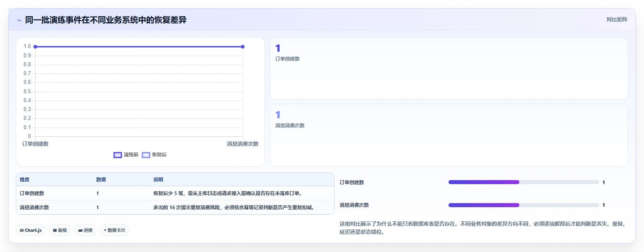Image resolution: width=644 pixels, height=252 pixels.
Task: Click the 消息消费次数 progress bar
Action: (523, 205)
